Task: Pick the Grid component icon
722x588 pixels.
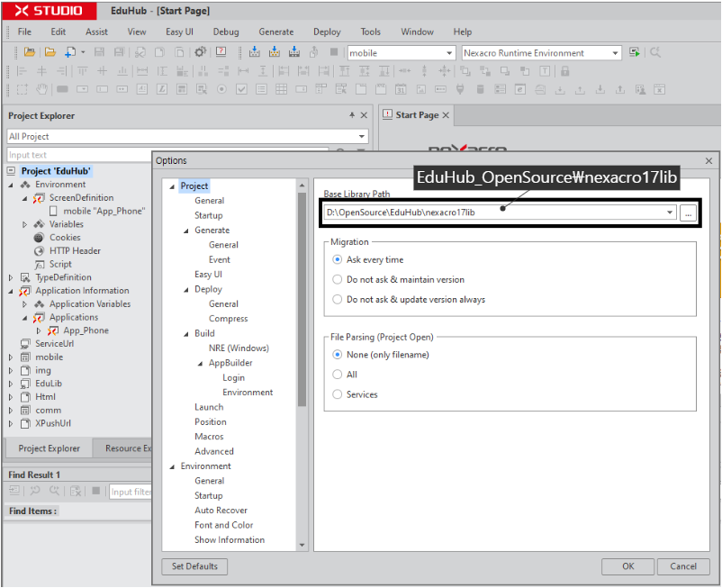Action: (x=282, y=89)
